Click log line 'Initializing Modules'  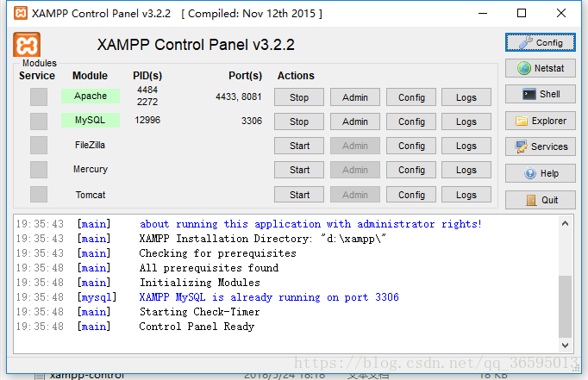click(199, 283)
